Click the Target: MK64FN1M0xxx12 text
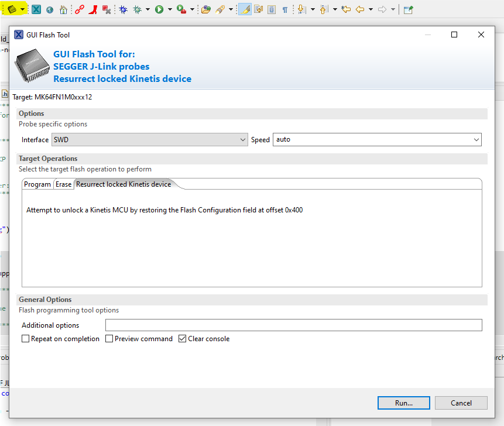Screen dimensions: 504x426 click(52, 97)
